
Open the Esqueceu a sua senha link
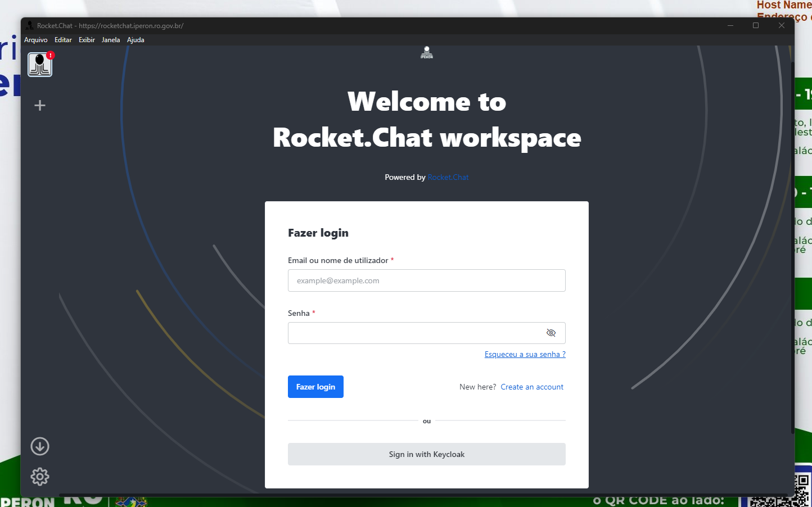[x=525, y=354]
